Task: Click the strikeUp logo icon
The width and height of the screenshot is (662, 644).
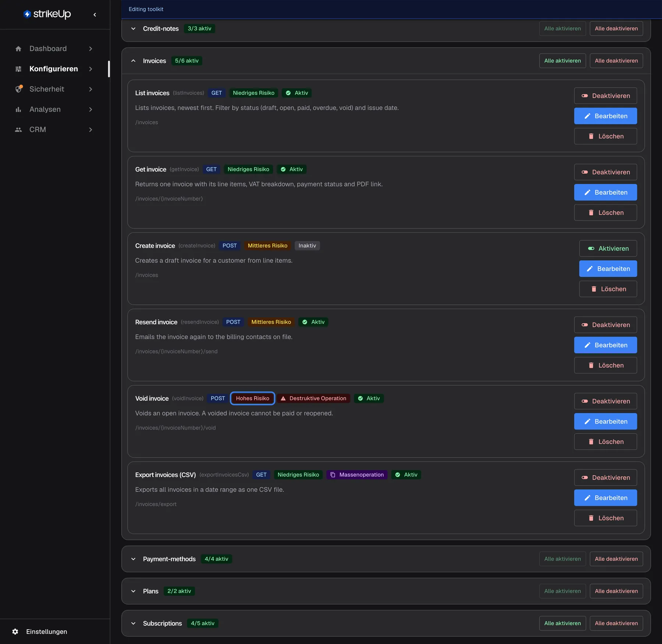Action: 27,14
